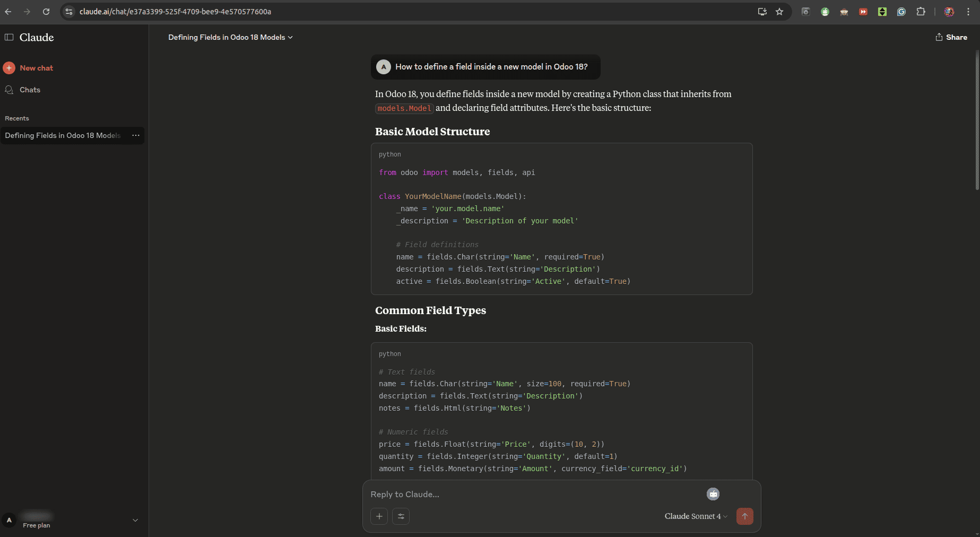Click the orange plus New chat icon

tap(9, 68)
